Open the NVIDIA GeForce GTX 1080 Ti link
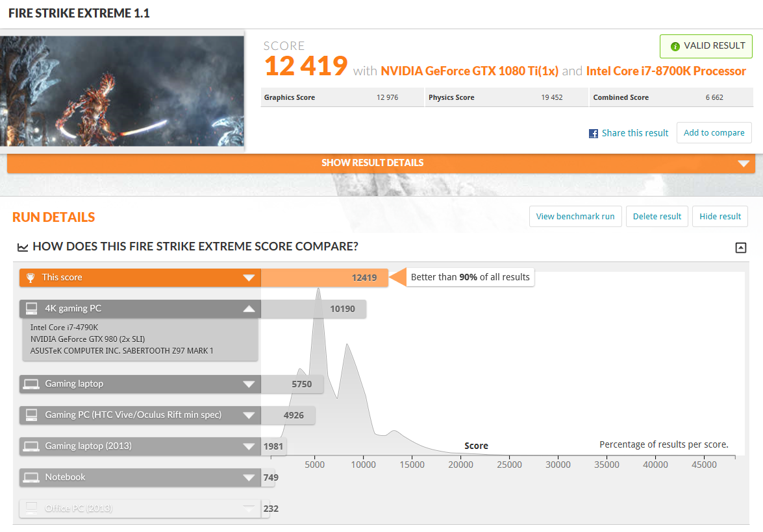Viewport: 763px width, 532px height. (469, 71)
